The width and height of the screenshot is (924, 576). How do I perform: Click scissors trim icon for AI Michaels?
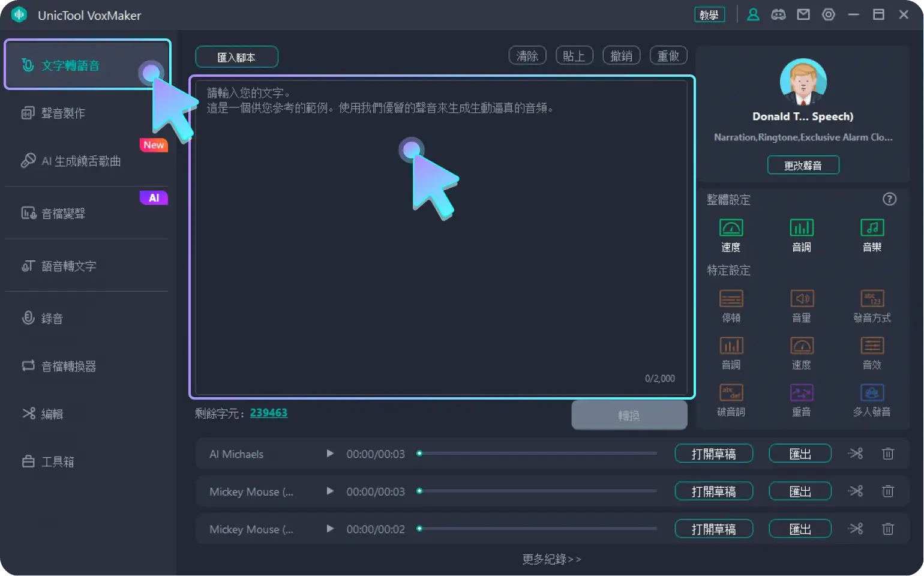(855, 454)
